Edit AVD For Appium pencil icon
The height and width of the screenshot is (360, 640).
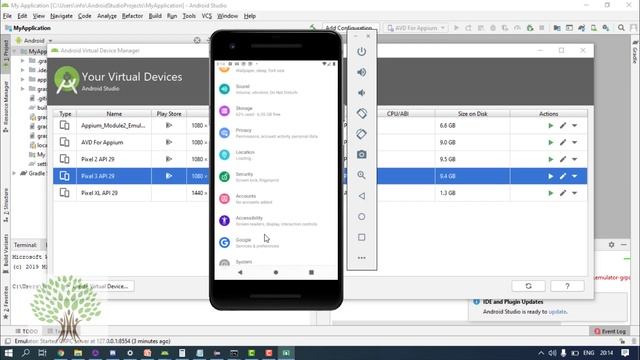(563, 142)
